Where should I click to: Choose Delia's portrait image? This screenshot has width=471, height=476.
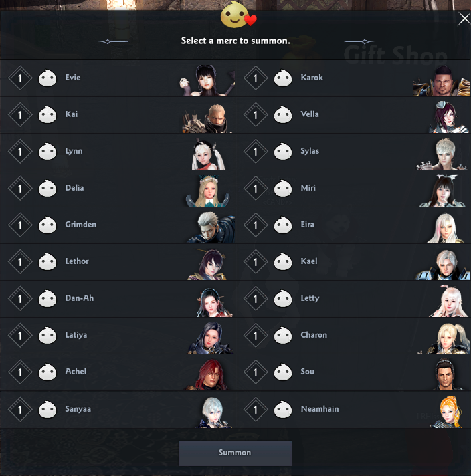click(x=209, y=191)
